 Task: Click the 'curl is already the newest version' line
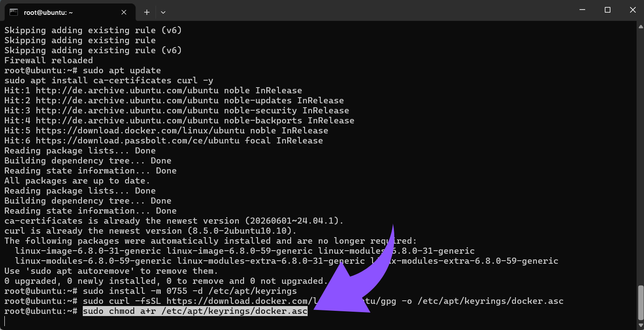[x=151, y=231]
